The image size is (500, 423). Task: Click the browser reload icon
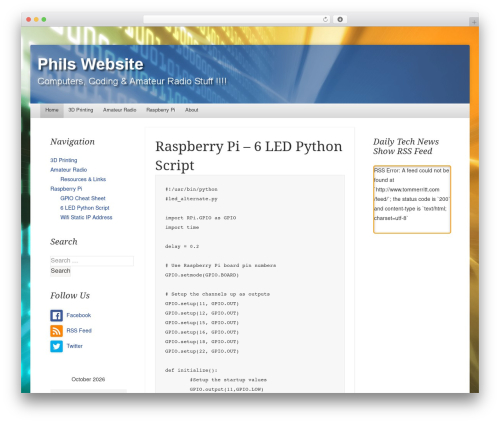pyautogui.click(x=325, y=19)
